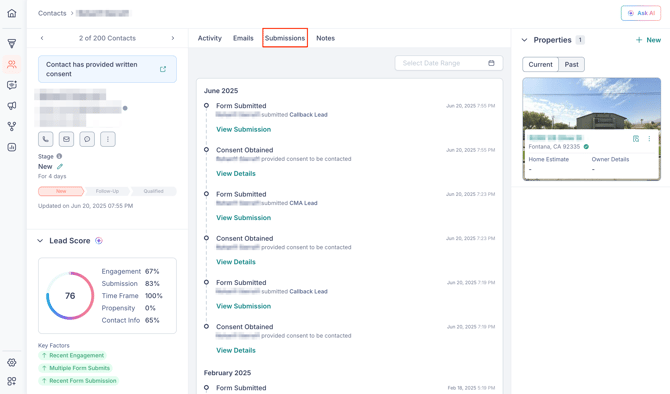This screenshot has width=670, height=394.
Task: Open the property card three-dot menu
Action: coord(649,138)
